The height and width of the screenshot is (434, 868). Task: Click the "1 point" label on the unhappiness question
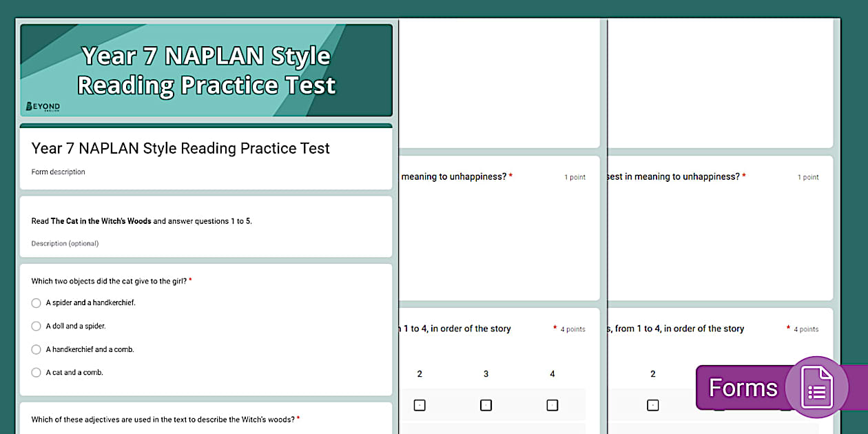[575, 176]
